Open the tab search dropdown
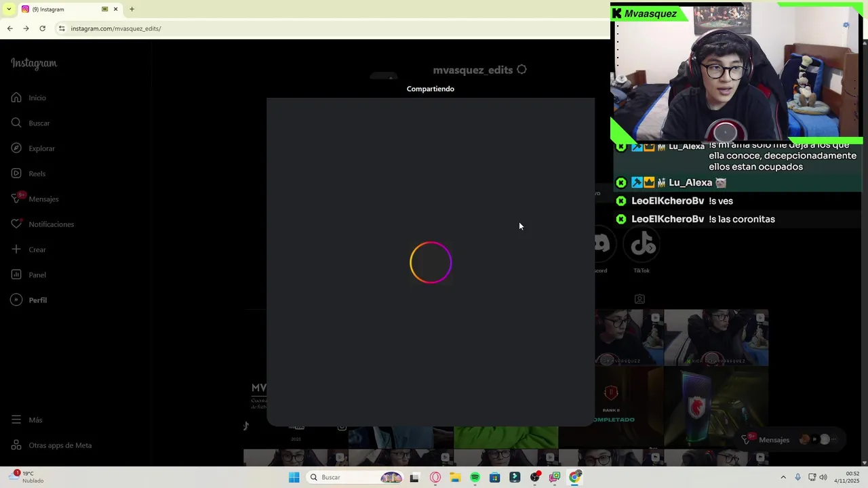Viewport: 868px width, 488px height. pyautogui.click(x=9, y=9)
